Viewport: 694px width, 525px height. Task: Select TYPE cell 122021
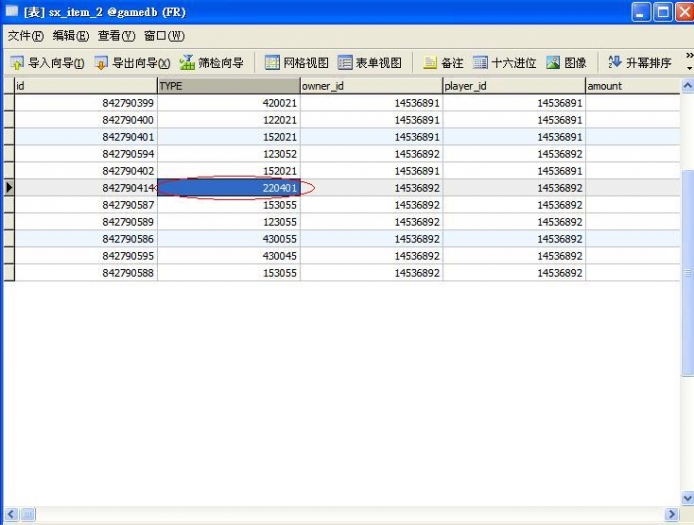229,120
